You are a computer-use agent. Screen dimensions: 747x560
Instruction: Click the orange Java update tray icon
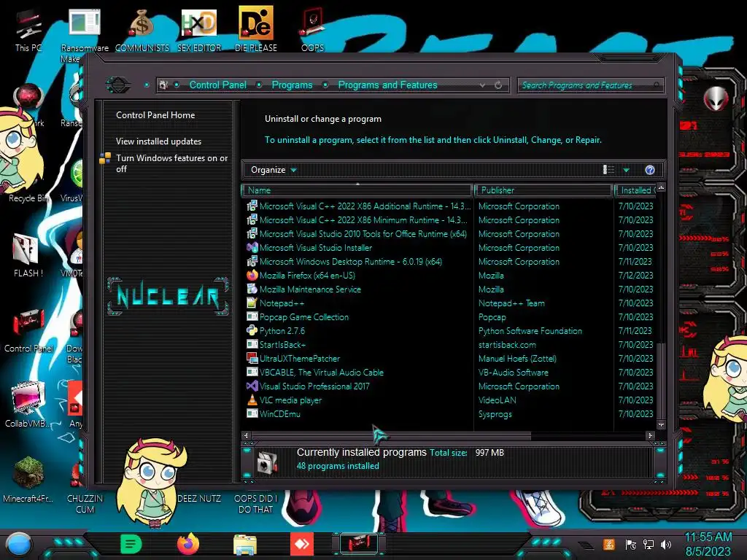point(608,544)
